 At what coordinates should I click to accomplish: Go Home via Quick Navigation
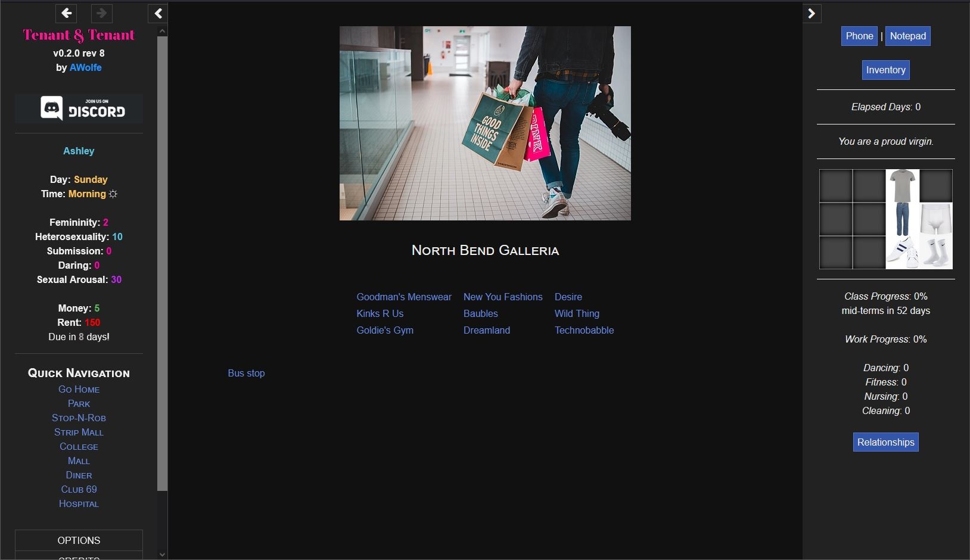click(79, 389)
